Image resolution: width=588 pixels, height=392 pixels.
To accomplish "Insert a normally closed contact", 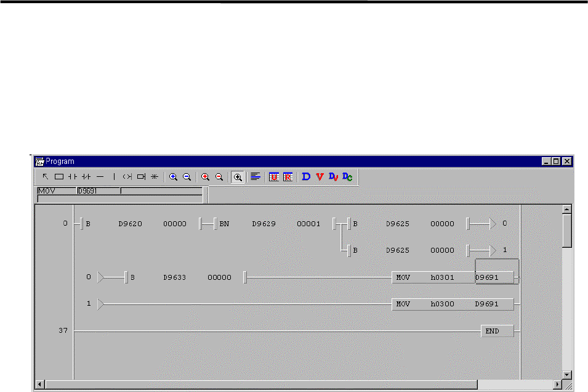I will 86,176.
